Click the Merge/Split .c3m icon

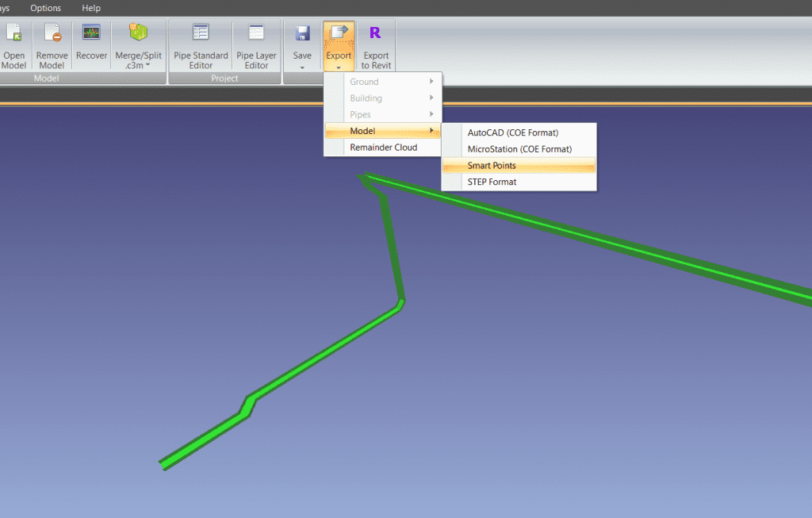pyautogui.click(x=138, y=32)
